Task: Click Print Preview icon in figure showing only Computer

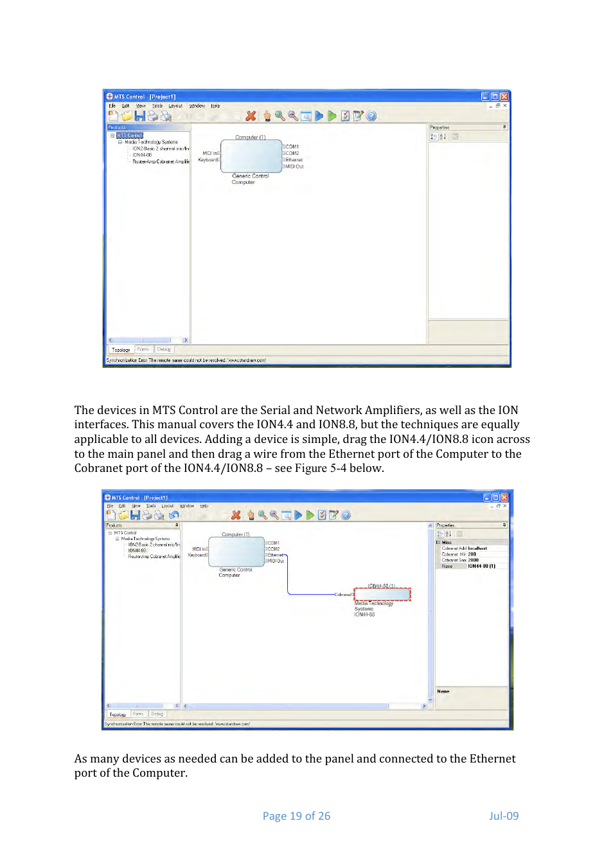Action: pos(166,116)
